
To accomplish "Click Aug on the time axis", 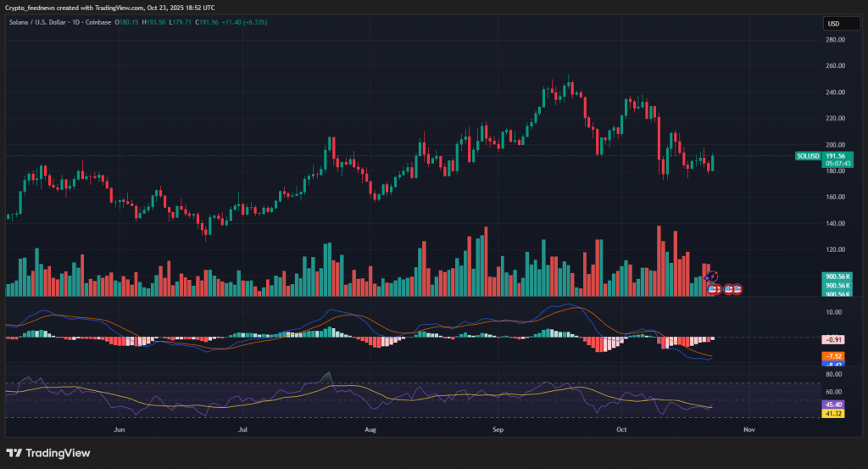I will 370,430.
